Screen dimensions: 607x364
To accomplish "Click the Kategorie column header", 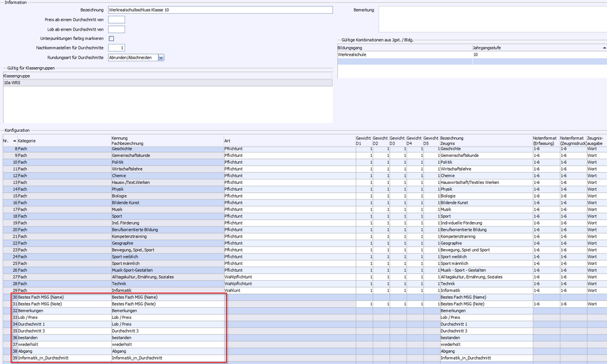I will pos(63,141).
